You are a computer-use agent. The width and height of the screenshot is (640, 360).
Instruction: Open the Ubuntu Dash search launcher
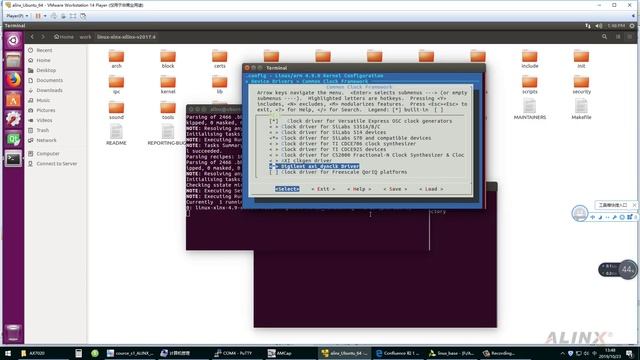(13, 40)
